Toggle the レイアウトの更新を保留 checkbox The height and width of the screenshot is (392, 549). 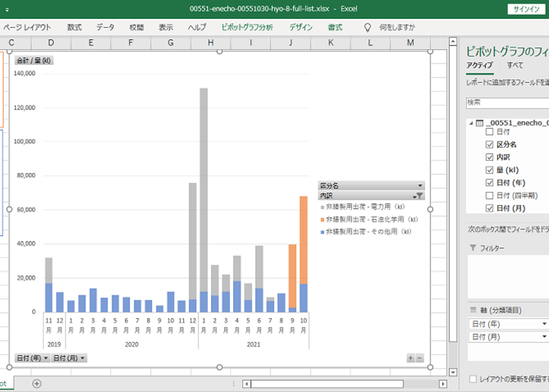pos(473,379)
